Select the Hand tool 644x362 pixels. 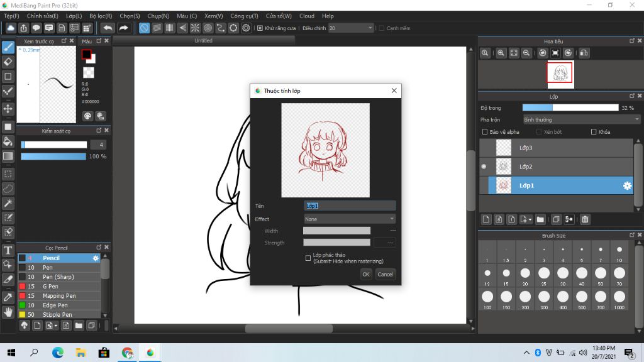pos(8,312)
